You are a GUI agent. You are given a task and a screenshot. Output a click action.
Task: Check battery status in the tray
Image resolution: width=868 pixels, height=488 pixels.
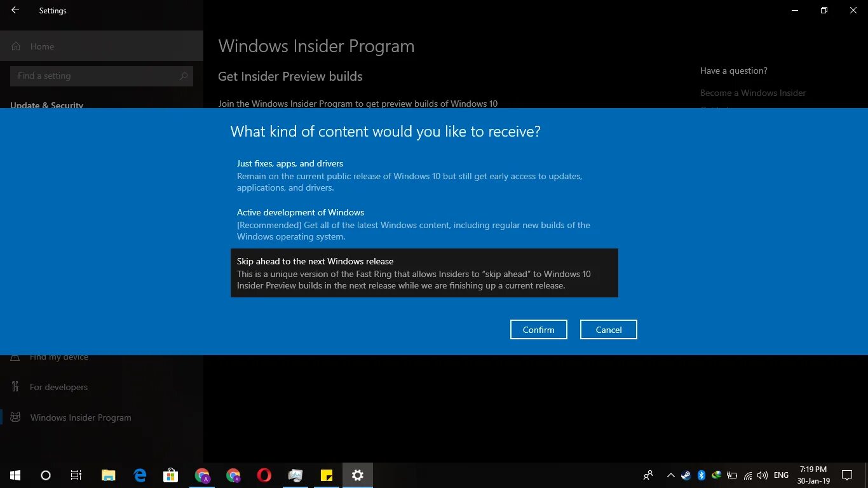(732, 475)
